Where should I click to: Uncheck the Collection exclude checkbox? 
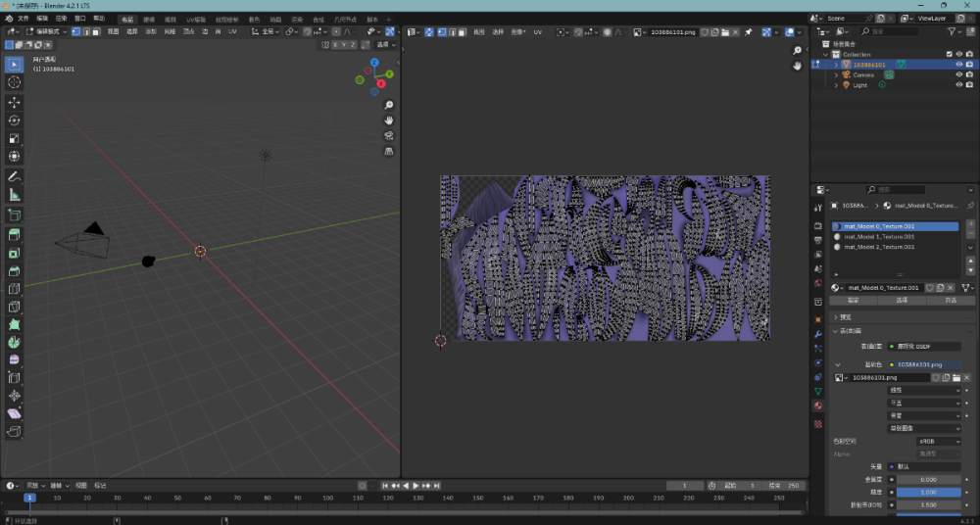point(949,54)
